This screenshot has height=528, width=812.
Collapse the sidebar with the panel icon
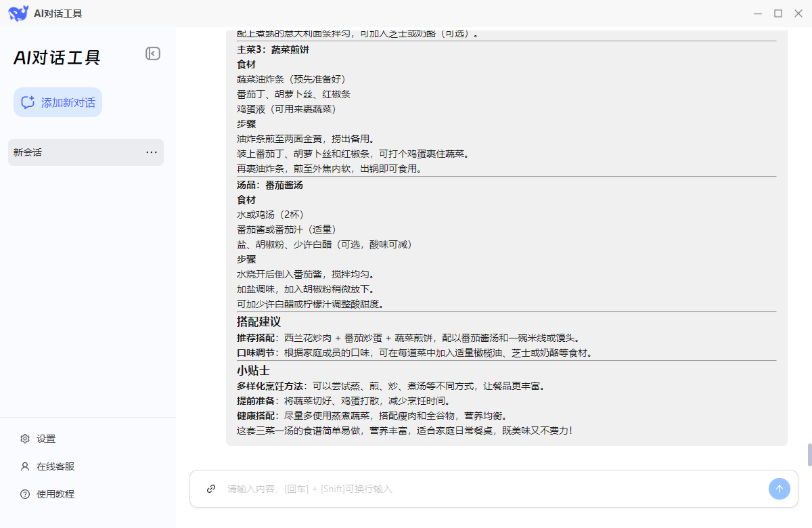point(153,53)
